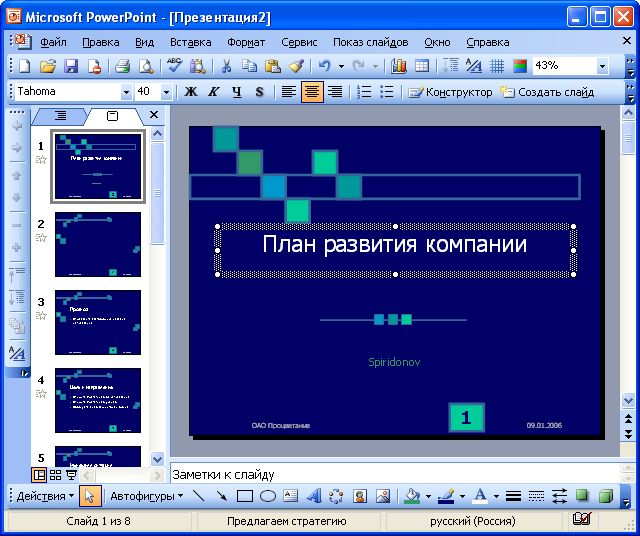640x536 pixels.
Task: Select the Line drawing tool
Action: [x=199, y=496]
